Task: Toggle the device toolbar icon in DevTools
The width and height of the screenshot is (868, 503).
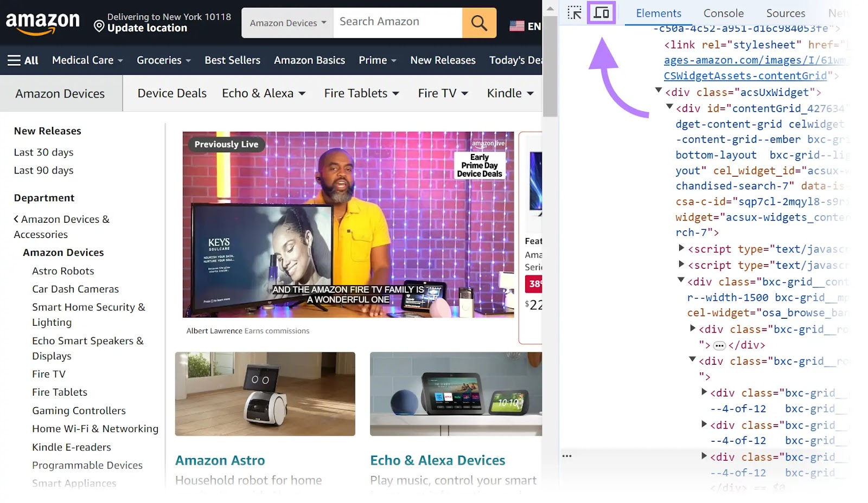Action: click(601, 12)
